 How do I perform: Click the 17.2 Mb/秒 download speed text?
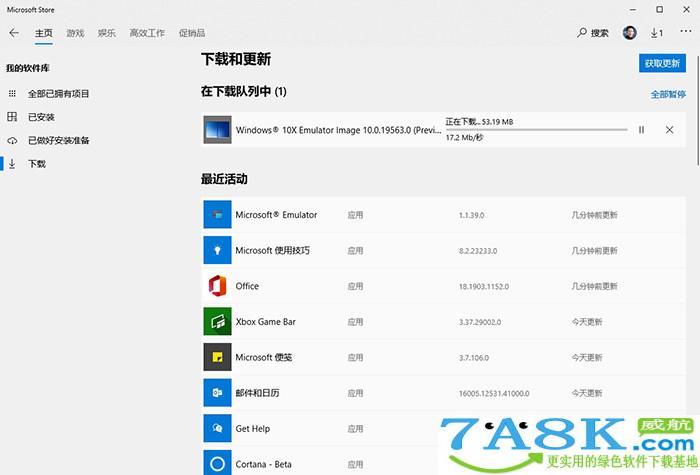(464, 138)
